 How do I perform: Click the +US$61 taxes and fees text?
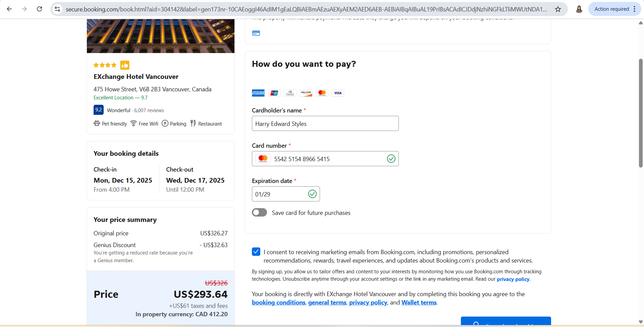(198, 306)
